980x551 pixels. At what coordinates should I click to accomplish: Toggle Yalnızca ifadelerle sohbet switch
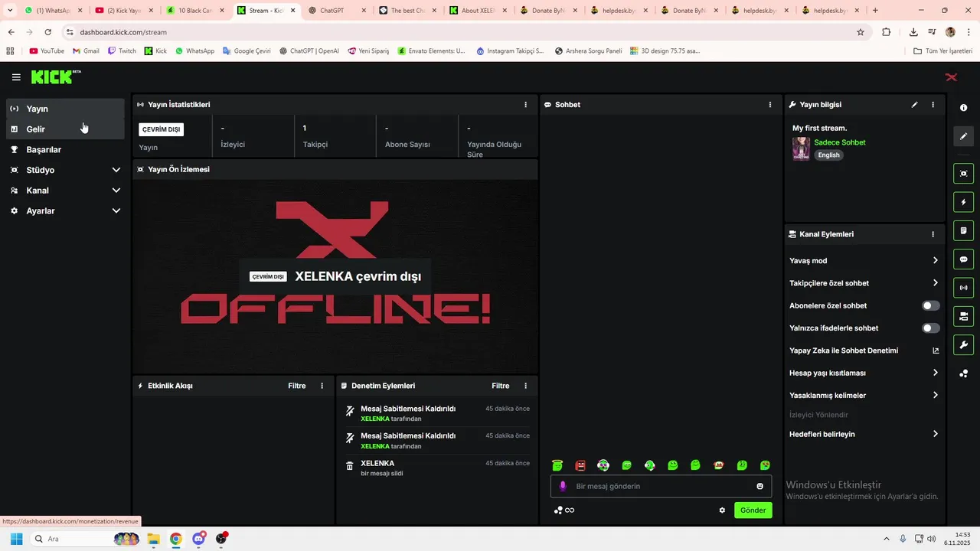[930, 328]
